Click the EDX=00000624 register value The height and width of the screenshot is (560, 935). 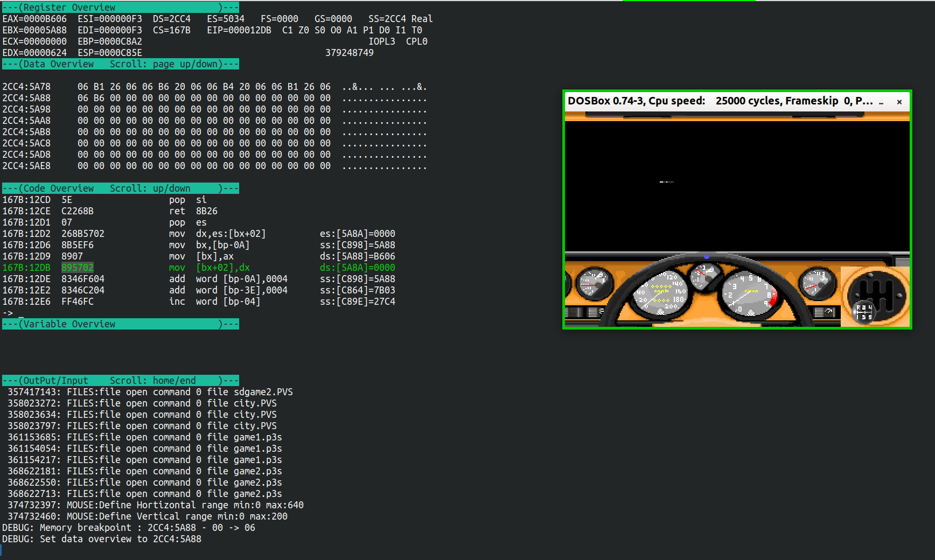point(34,53)
